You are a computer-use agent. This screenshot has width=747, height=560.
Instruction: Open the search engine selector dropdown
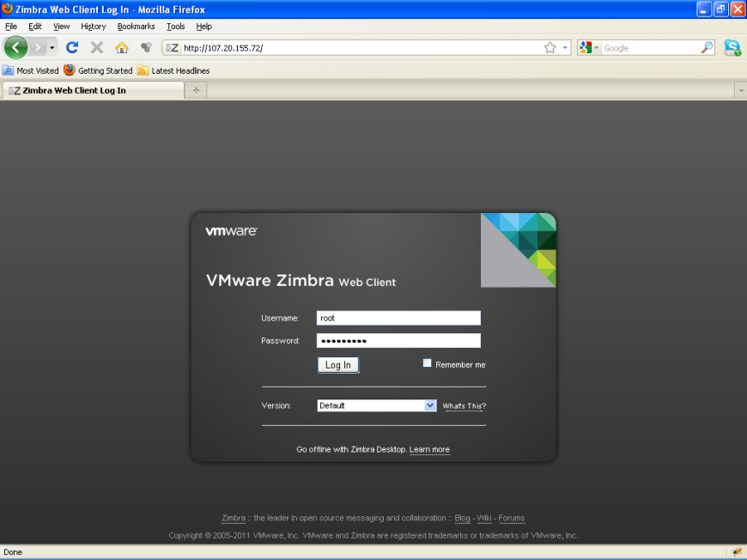coord(589,48)
